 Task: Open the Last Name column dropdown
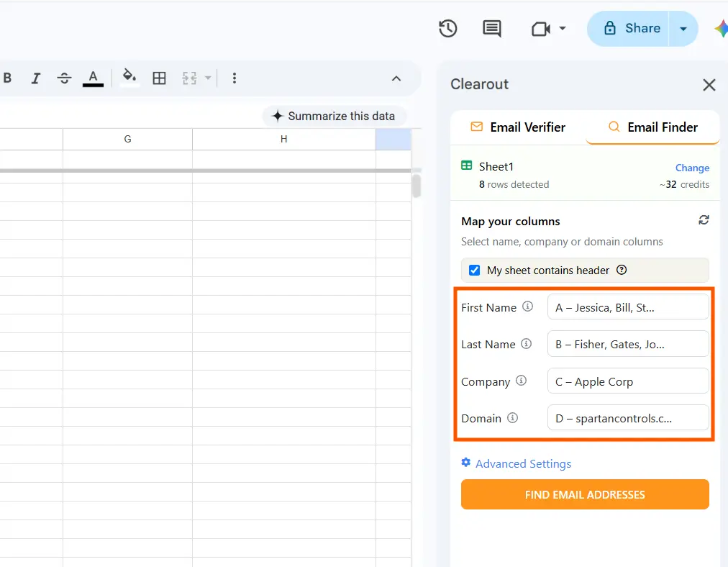click(x=628, y=344)
